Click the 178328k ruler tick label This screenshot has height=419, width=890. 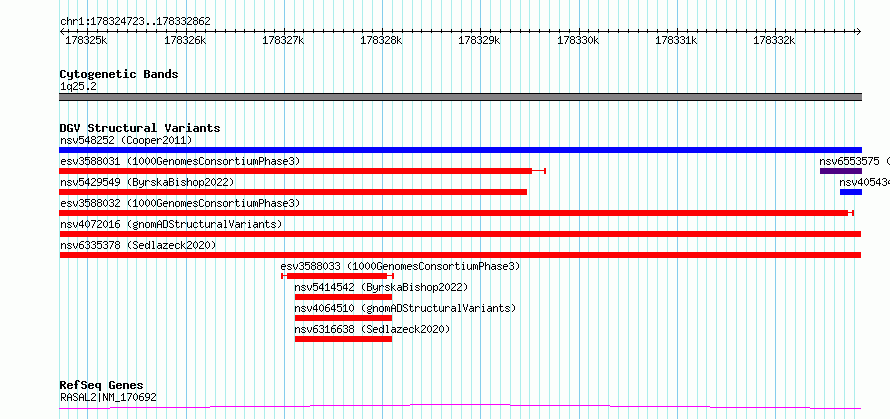pyautogui.click(x=381, y=40)
